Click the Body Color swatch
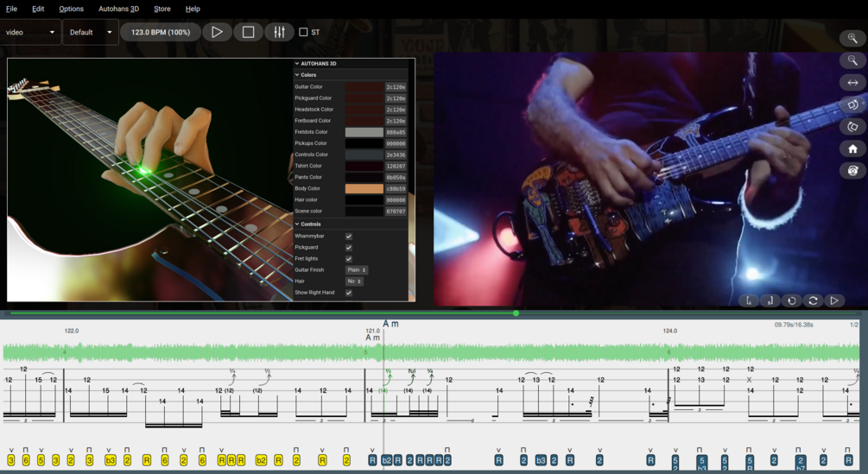The height and width of the screenshot is (474, 868). tap(364, 188)
